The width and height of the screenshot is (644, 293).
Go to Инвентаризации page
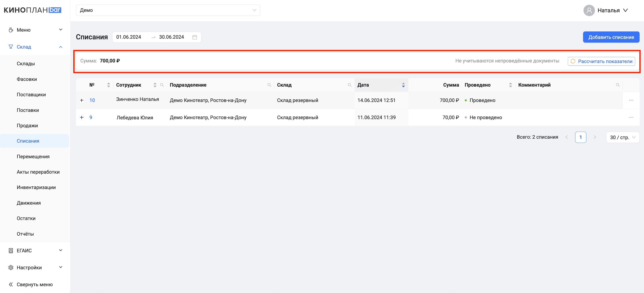(36, 187)
